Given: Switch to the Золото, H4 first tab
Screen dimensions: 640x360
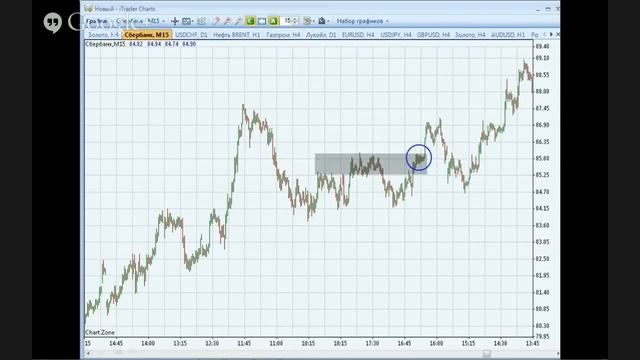Looking at the screenshot, I should 103,35.
